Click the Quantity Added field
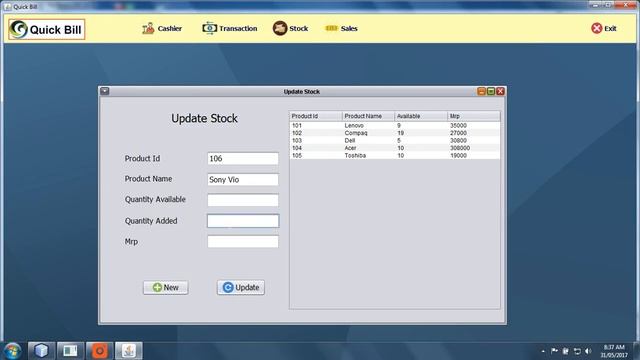This screenshot has height=360, width=640. [243, 221]
